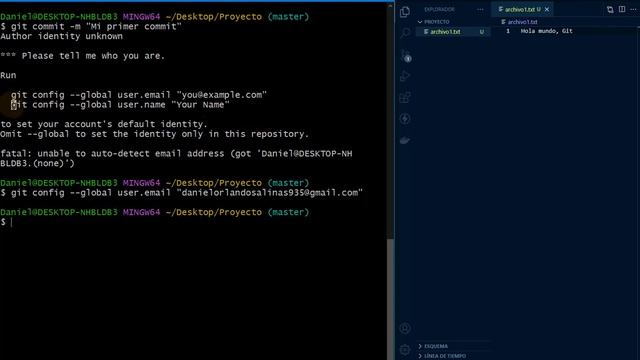Image resolution: width=640 pixels, height=360 pixels.
Task: Open the Manage gear in the activity bar
Action: click(405, 350)
